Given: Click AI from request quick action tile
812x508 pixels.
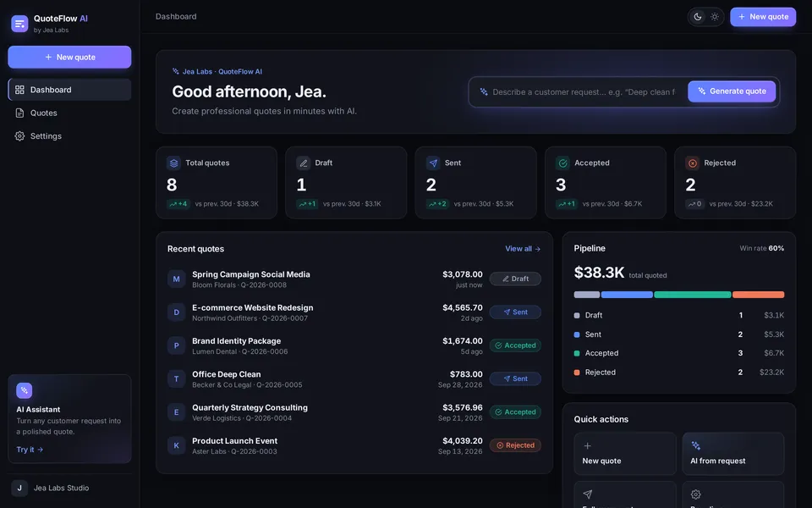Looking at the screenshot, I should (x=732, y=454).
